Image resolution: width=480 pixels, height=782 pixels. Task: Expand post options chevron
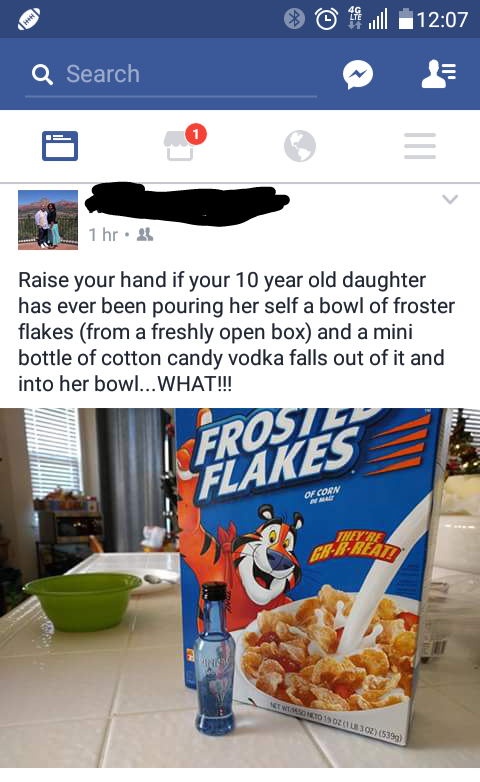pyautogui.click(x=450, y=199)
